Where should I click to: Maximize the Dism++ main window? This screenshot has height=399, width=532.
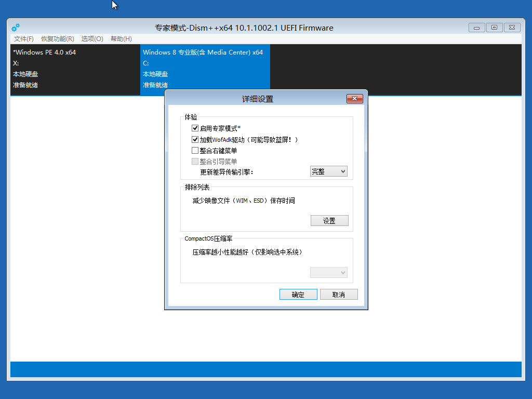(494, 28)
